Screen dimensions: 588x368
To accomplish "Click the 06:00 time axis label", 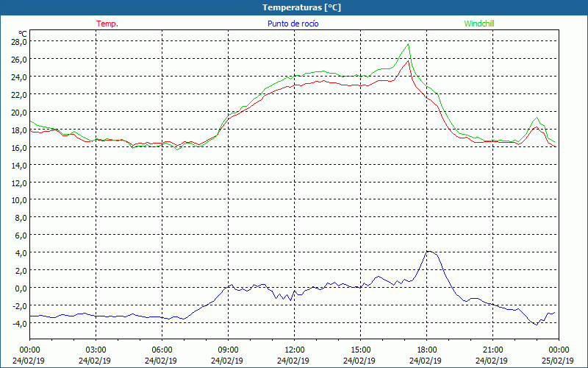I will [x=162, y=350].
